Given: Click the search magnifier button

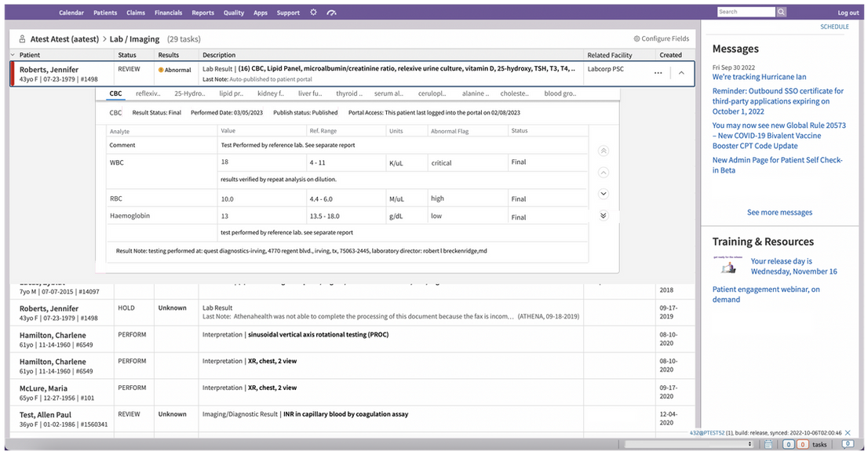Looking at the screenshot, I should (x=781, y=12).
